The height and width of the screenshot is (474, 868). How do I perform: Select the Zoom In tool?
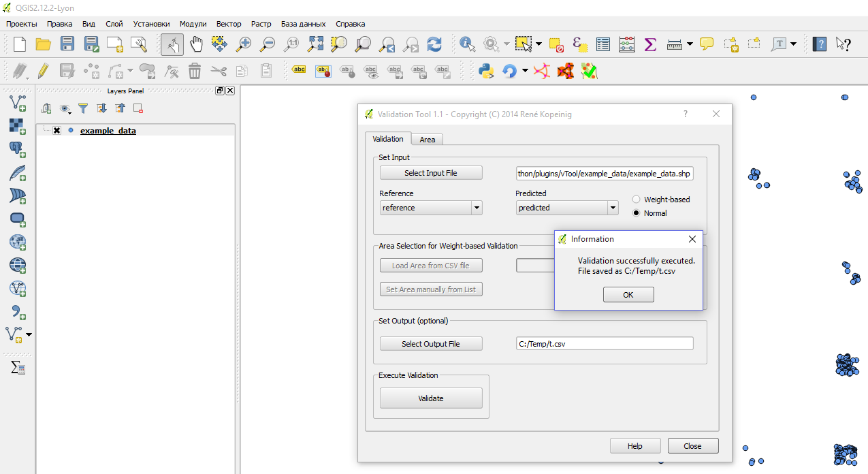244,43
